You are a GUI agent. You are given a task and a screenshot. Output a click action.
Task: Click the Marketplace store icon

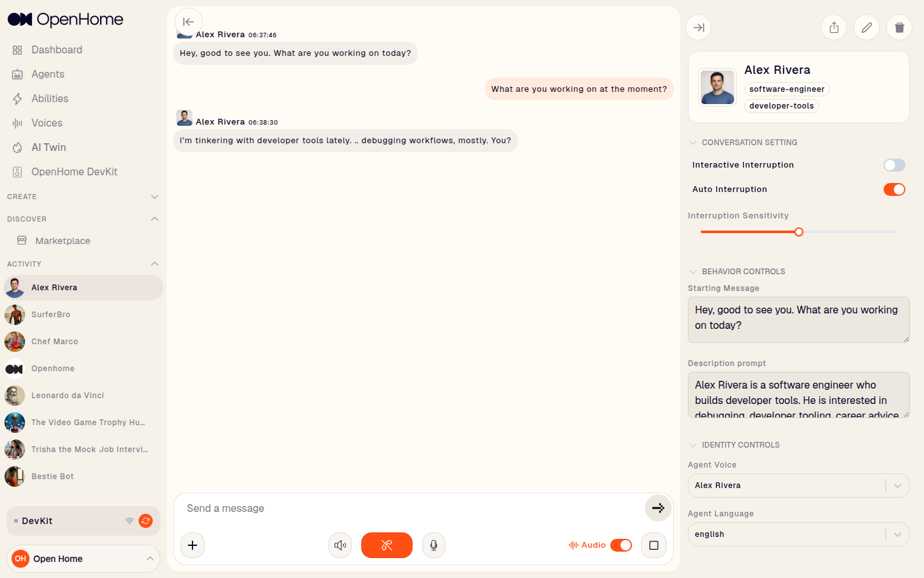coord(22,240)
